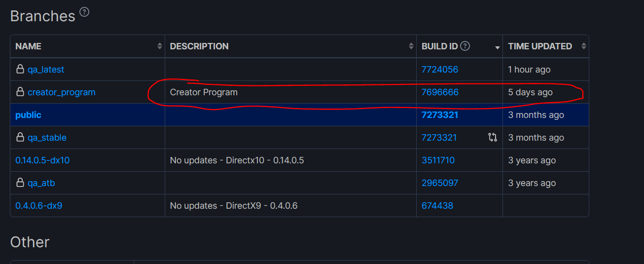This screenshot has width=644, height=264.
Task: Click the qa_stable lock icon
Action: pyautogui.click(x=20, y=138)
